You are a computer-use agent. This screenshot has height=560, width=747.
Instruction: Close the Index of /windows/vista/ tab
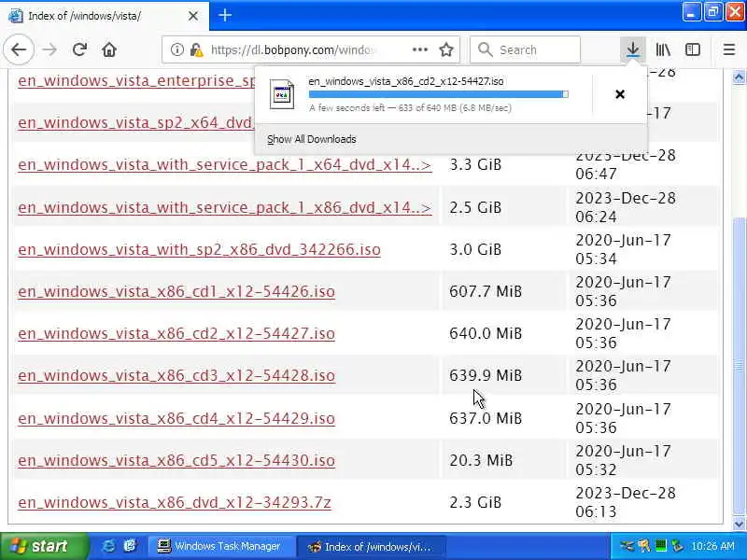click(193, 16)
